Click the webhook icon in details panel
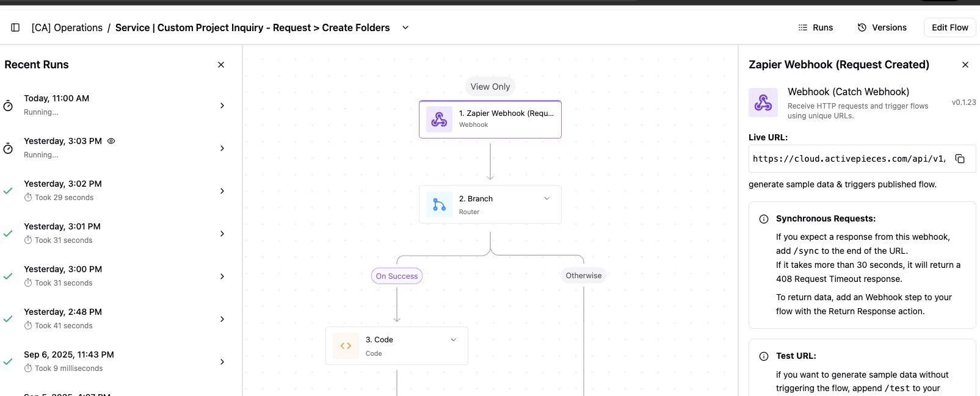The image size is (980, 396). 763,103
